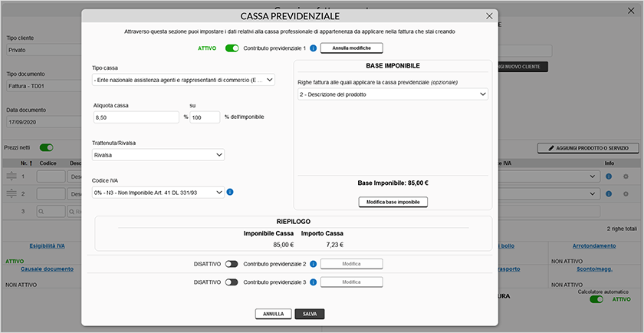644x333 pixels.
Task: Open IVA dropdown in invoice row 2
Action: (548, 193)
